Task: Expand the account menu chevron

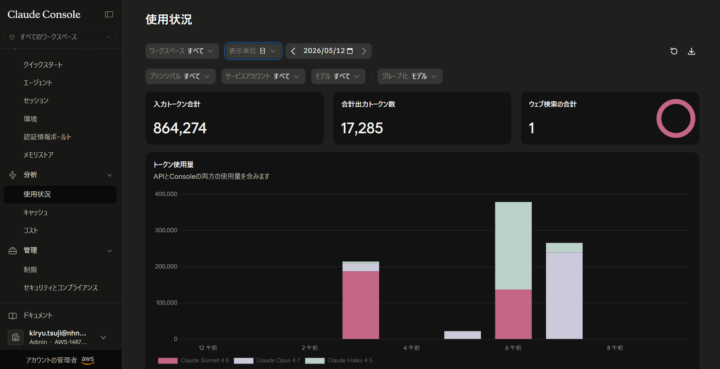Action: tap(103, 337)
